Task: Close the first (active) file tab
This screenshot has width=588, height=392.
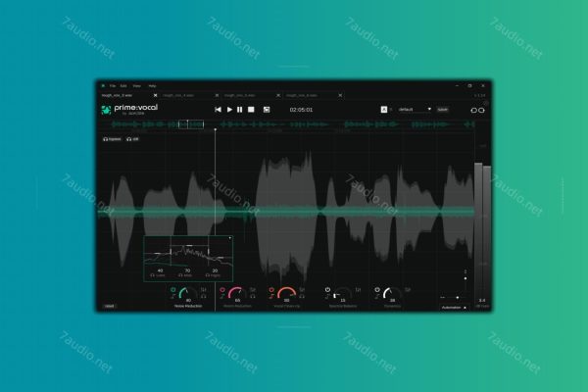Action: pos(155,96)
